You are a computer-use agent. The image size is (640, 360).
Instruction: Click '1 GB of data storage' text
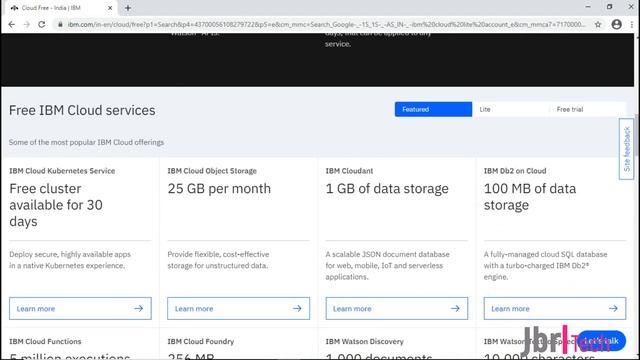click(387, 189)
